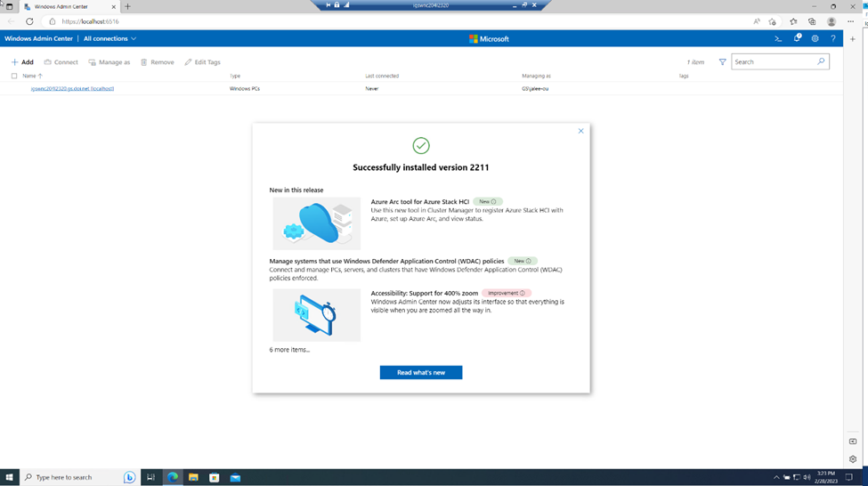Select the Windows Admin Center browser tab
This screenshot has height=486, width=868.
click(69, 6)
